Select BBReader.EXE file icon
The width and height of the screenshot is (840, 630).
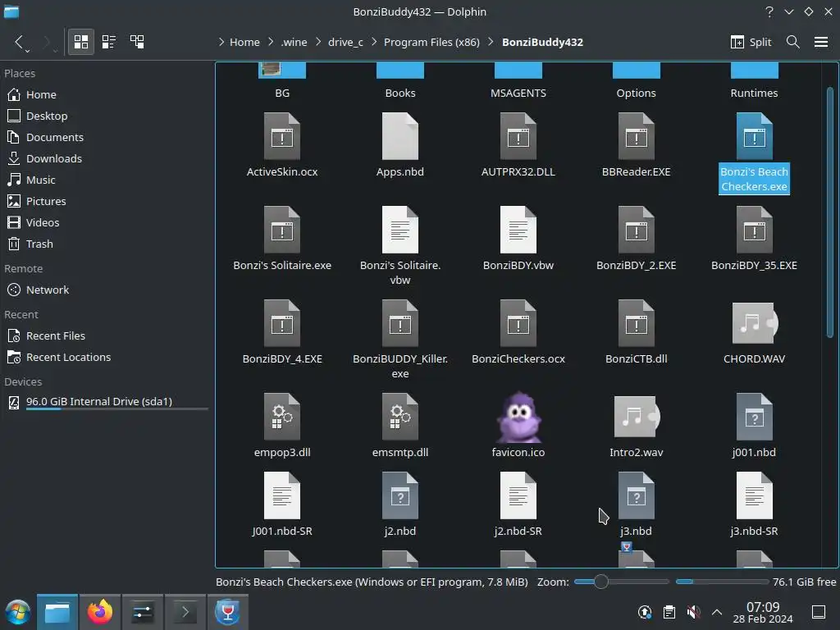[x=636, y=137]
